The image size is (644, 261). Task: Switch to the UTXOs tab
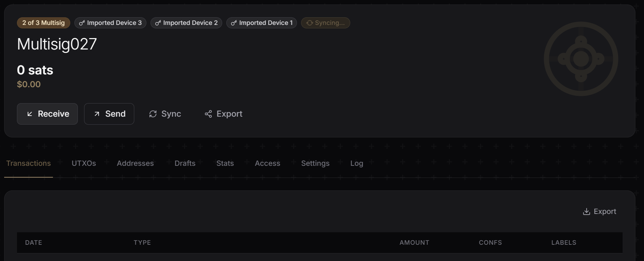(84, 163)
